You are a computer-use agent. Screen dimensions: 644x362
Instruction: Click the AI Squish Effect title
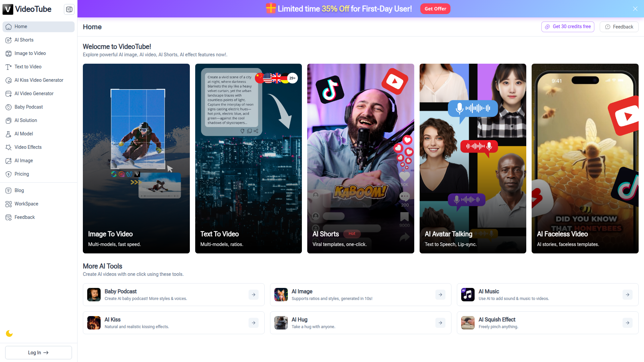pyautogui.click(x=497, y=319)
